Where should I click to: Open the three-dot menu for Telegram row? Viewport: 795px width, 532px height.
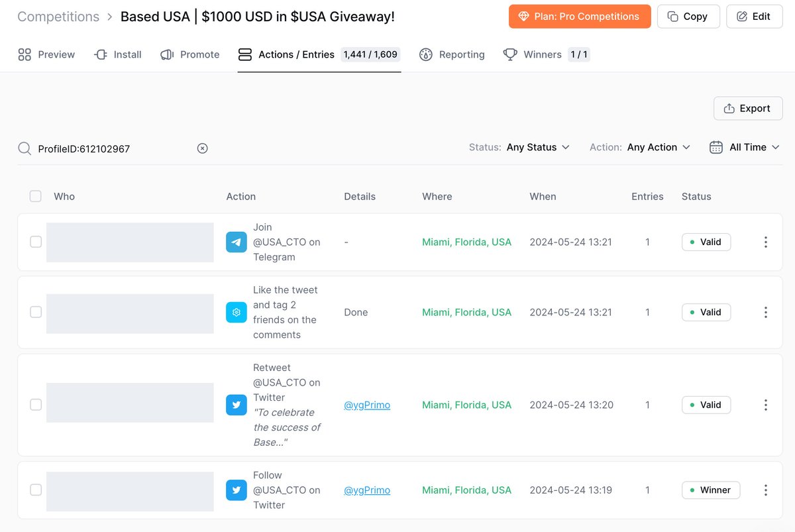(x=766, y=242)
